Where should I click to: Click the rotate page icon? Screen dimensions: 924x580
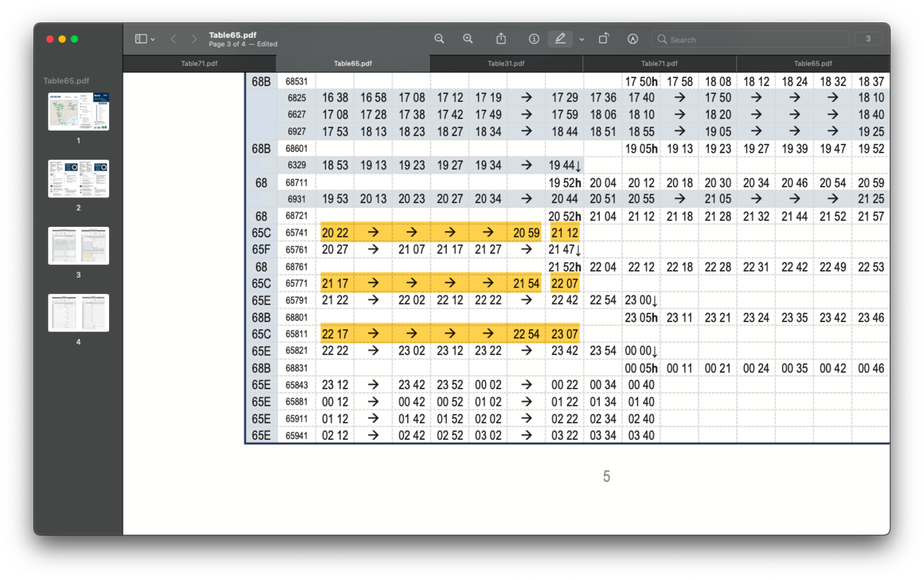(603, 39)
